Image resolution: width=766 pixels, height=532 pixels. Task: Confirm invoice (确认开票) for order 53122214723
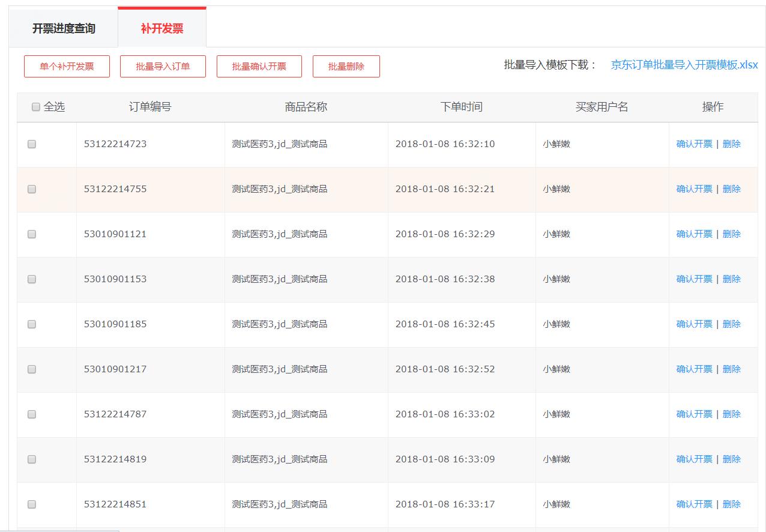pyautogui.click(x=694, y=144)
